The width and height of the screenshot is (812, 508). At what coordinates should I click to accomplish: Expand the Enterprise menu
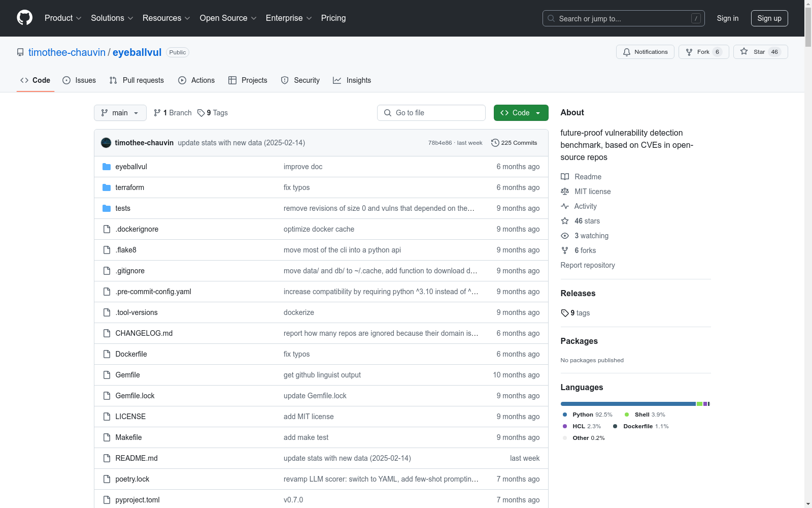(x=289, y=18)
